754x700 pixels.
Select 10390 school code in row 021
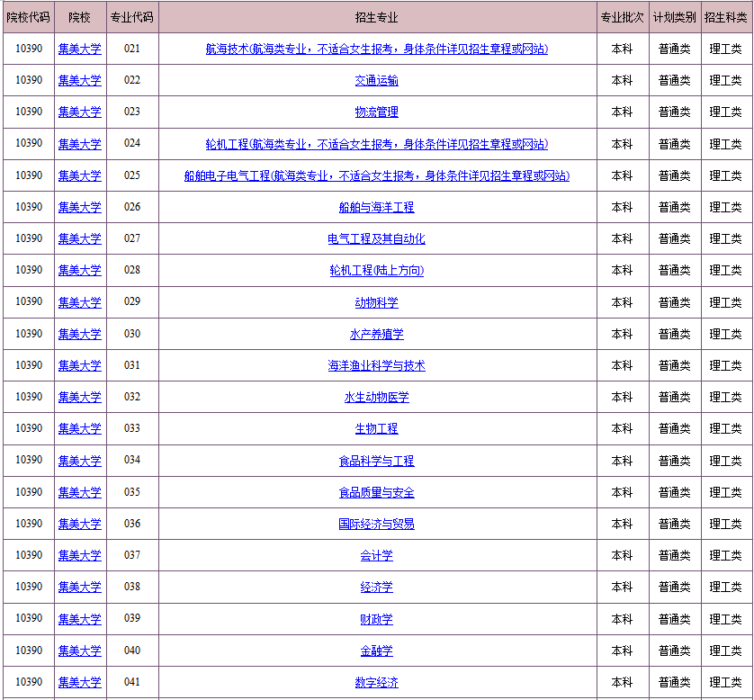point(29,49)
